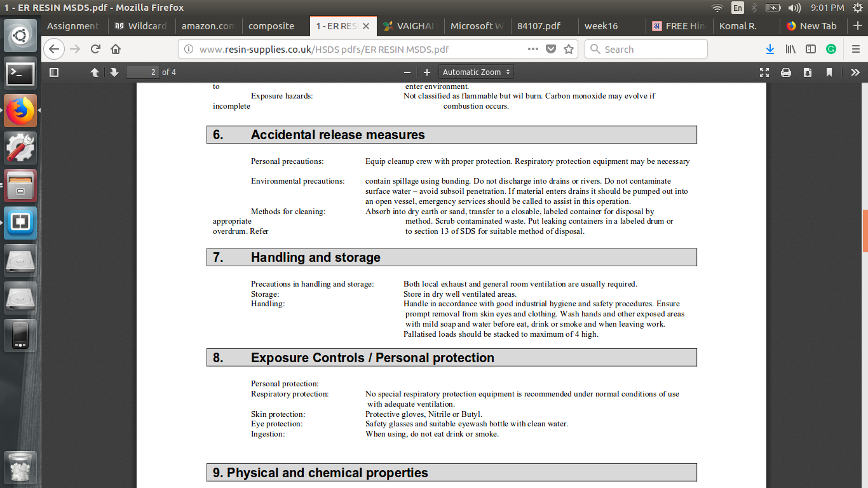The height and width of the screenshot is (488, 868).
Task: Click Firefox icon in the launcher
Action: click(x=20, y=111)
